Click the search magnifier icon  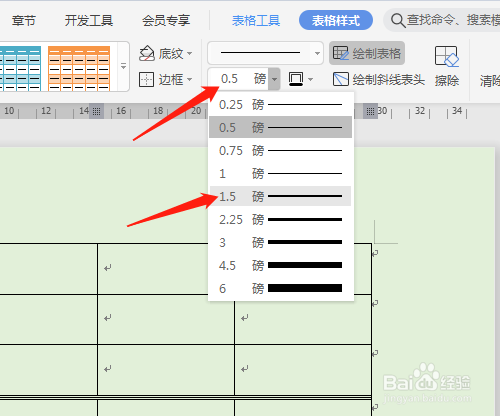[398, 21]
